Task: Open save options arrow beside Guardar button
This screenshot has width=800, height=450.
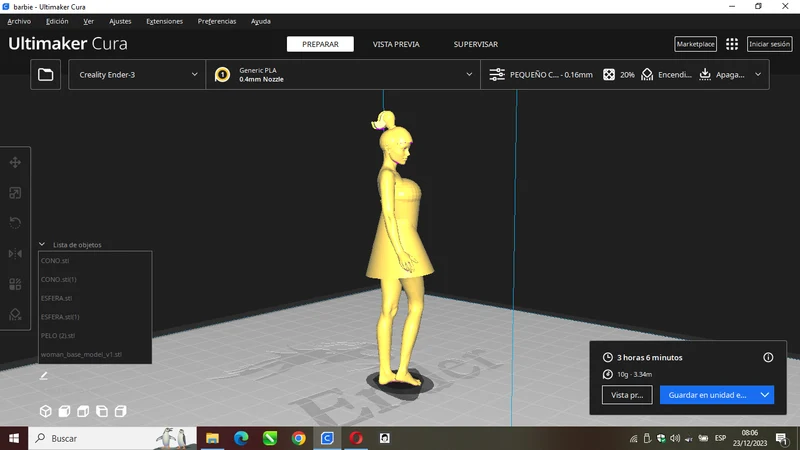Action: [765, 395]
